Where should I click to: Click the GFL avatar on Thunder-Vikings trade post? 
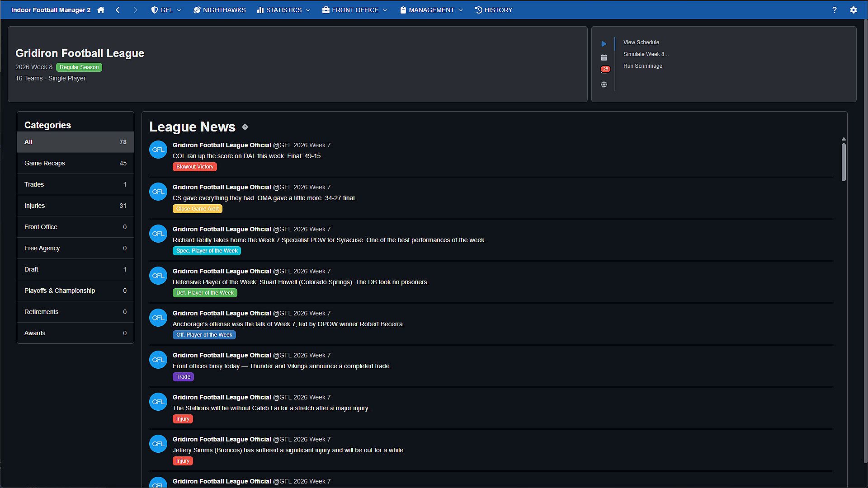158,360
